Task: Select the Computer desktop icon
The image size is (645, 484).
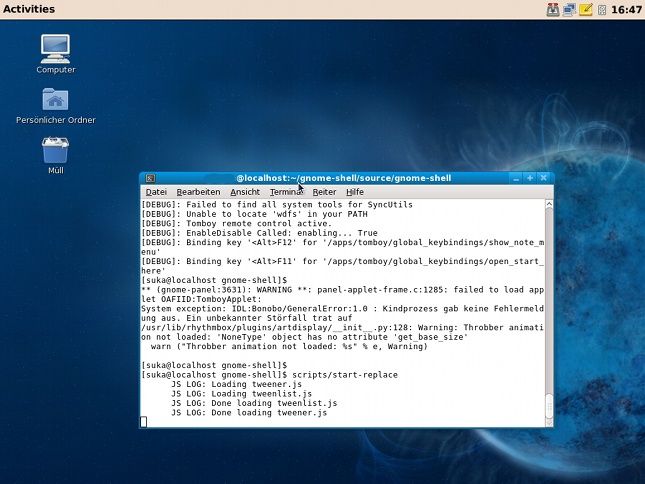Action: pyautogui.click(x=56, y=54)
